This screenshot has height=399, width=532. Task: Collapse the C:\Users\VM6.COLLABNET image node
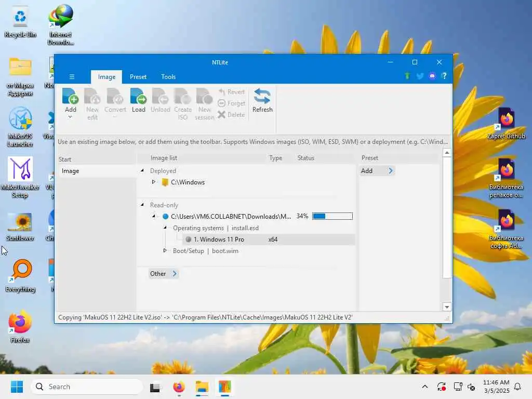(x=153, y=216)
